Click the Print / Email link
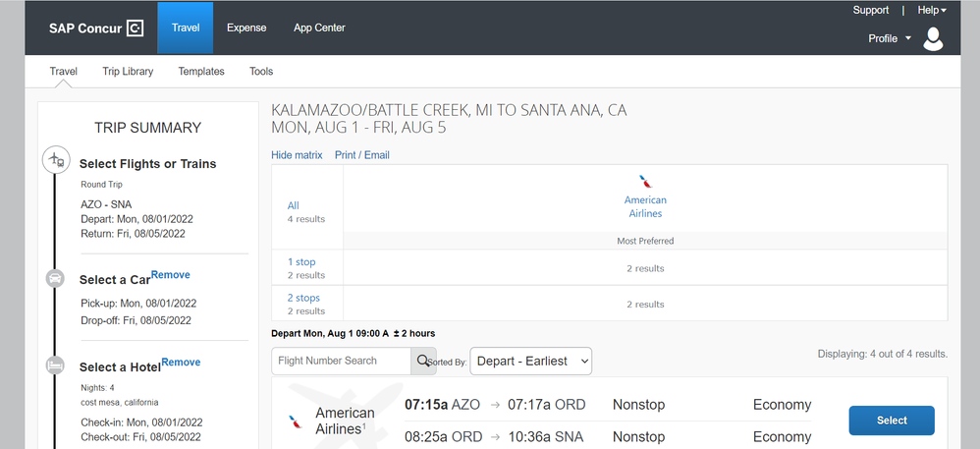This screenshot has height=449, width=980. [x=362, y=155]
